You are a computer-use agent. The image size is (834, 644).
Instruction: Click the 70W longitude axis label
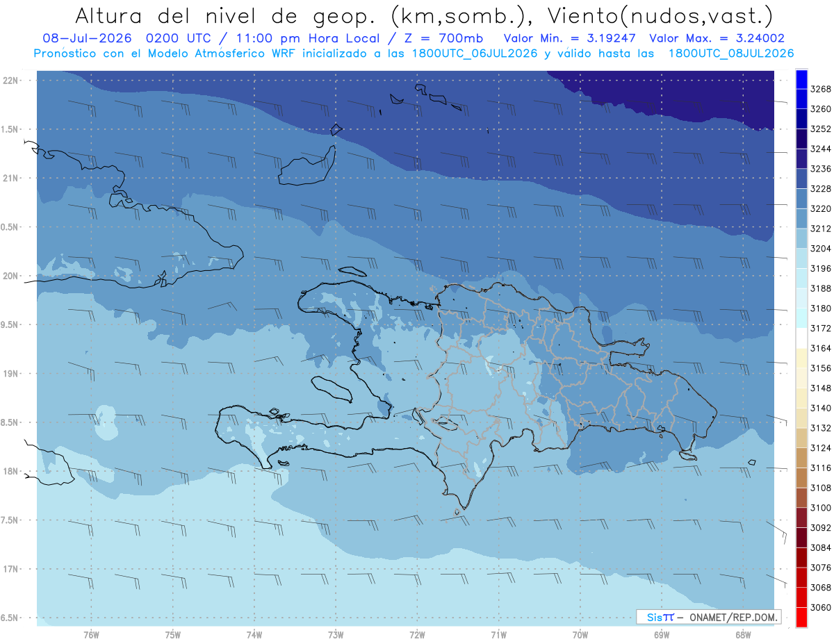coord(580,634)
